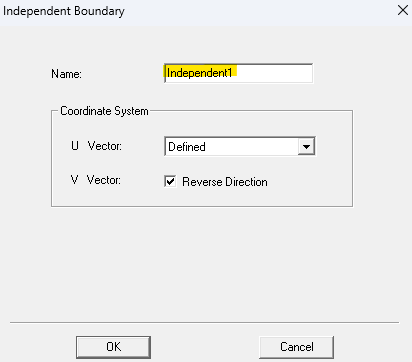Tick mark icon in Reverse Direction box
Image resolution: width=412 pixels, height=362 pixels.
click(170, 182)
